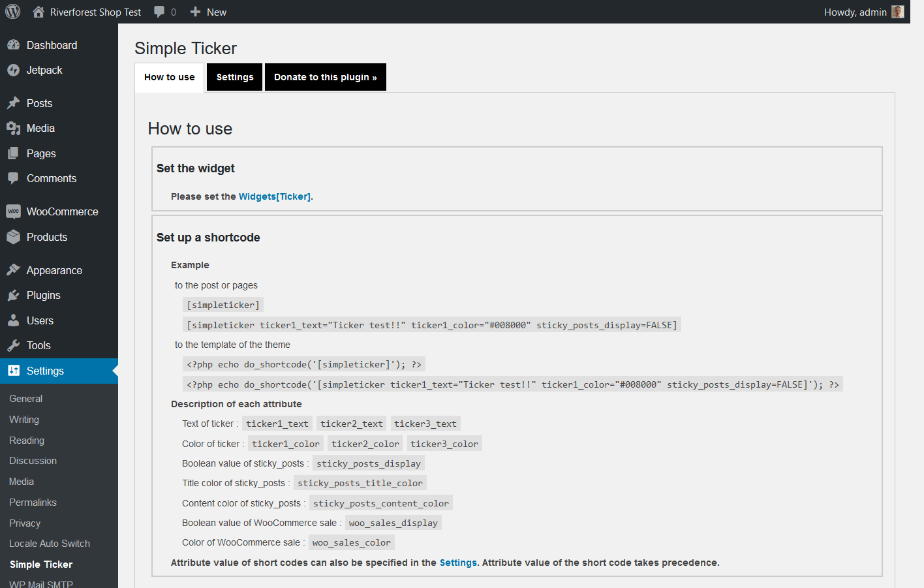
Task: Click the [simpleticker] shortcode example
Action: (x=223, y=305)
